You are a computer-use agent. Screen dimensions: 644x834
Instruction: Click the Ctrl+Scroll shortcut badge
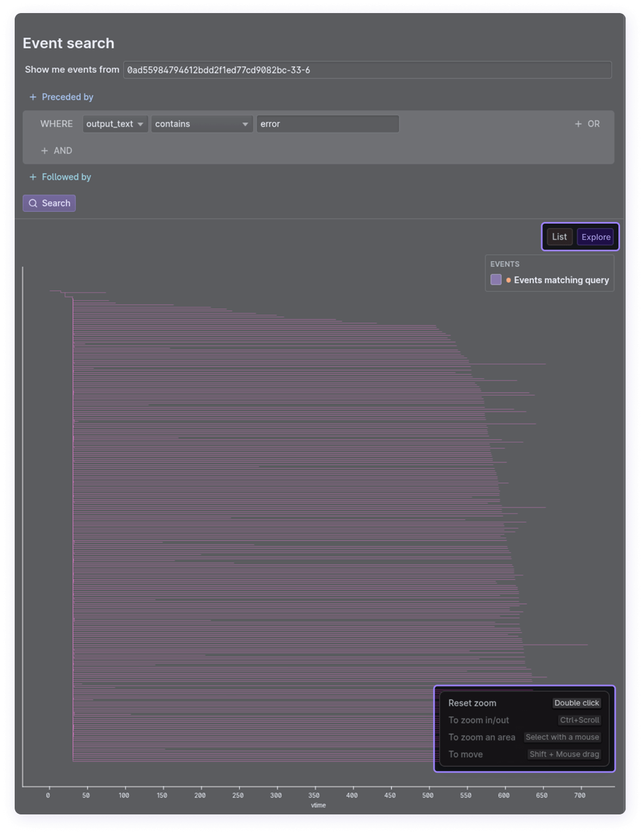pos(579,720)
